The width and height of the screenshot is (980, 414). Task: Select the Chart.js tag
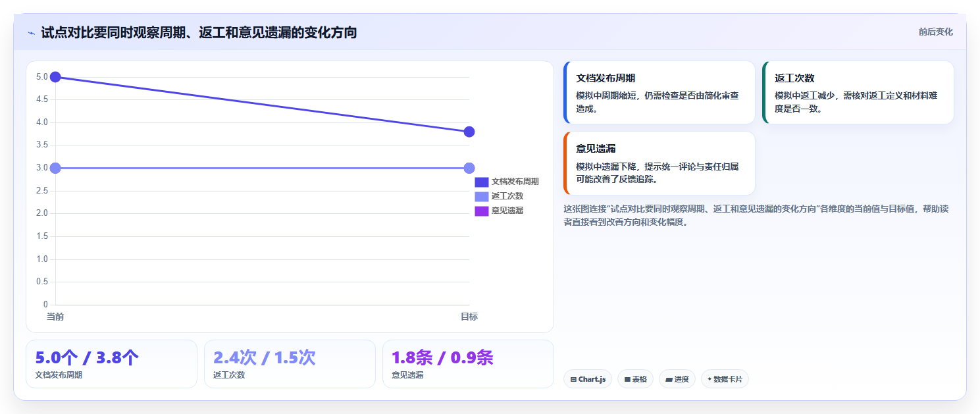tap(588, 379)
